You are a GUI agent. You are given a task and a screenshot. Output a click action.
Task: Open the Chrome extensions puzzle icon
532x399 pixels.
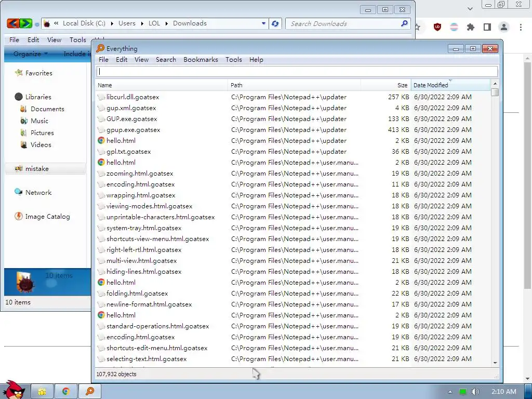(x=471, y=27)
